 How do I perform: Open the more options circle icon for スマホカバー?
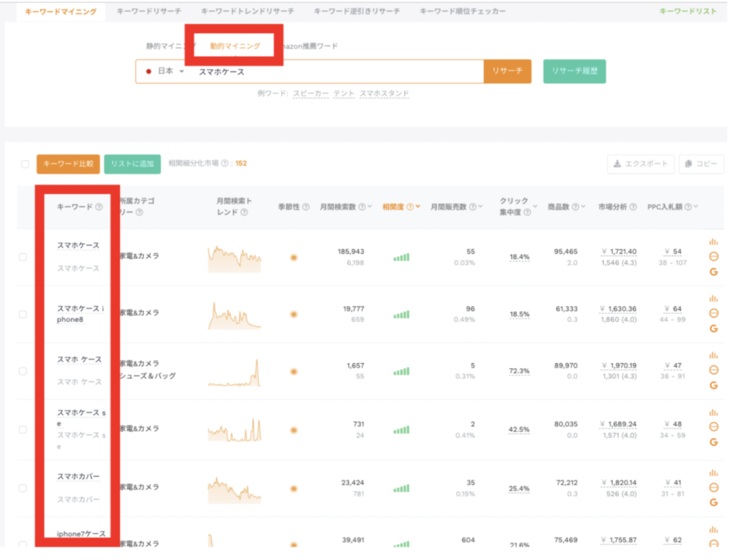tap(714, 487)
